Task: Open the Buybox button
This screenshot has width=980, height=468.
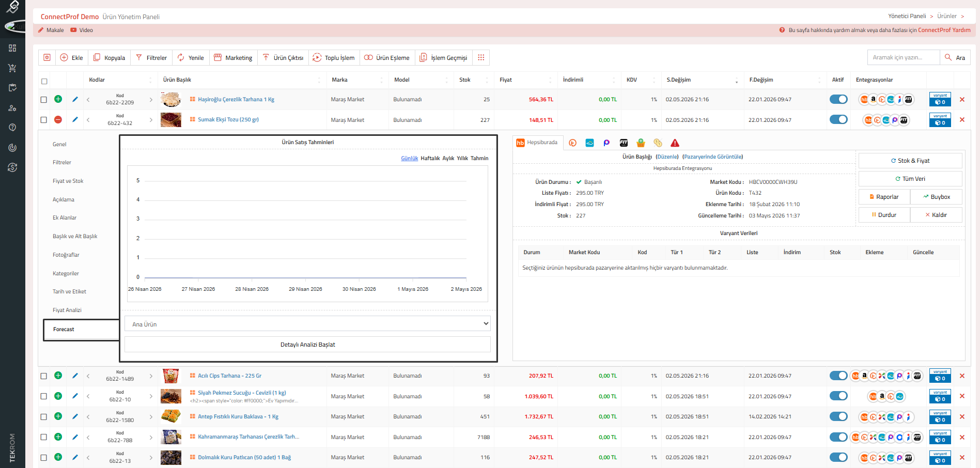Action: pos(936,197)
